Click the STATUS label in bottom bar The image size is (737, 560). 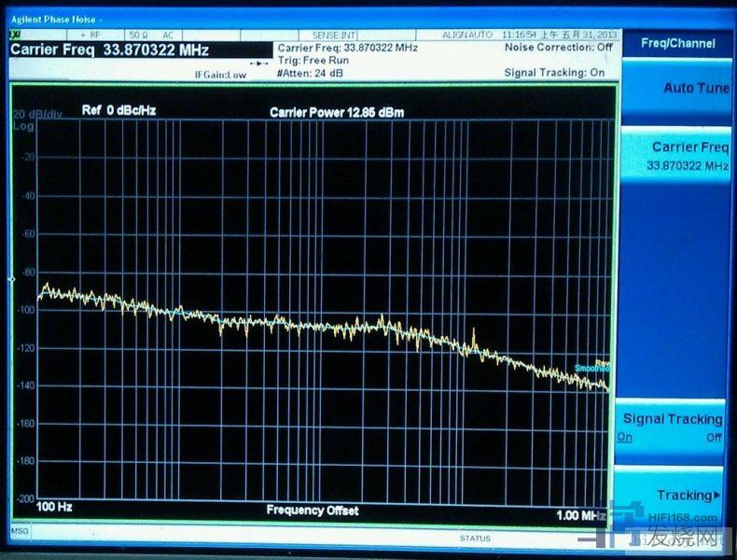(x=474, y=539)
